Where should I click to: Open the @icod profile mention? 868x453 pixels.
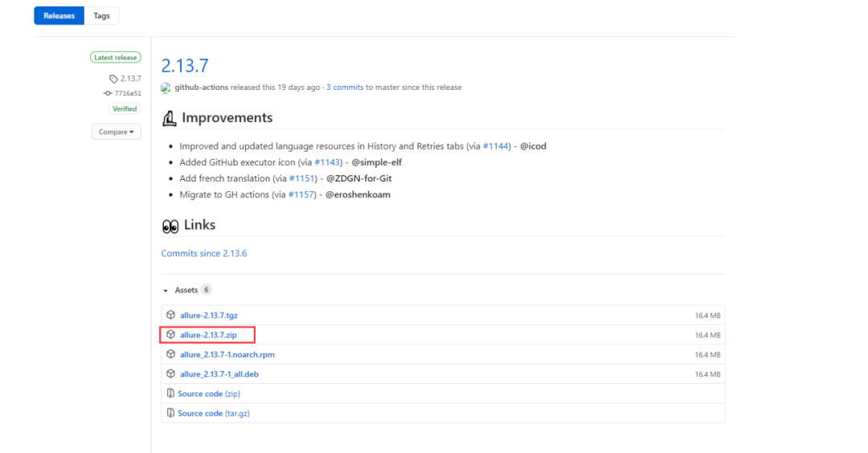[533, 146]
